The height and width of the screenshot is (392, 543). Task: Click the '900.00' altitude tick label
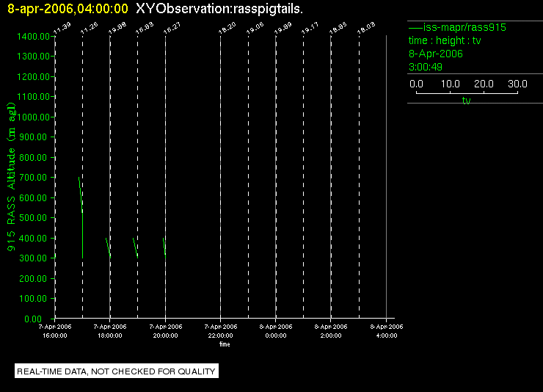(33, 137)
